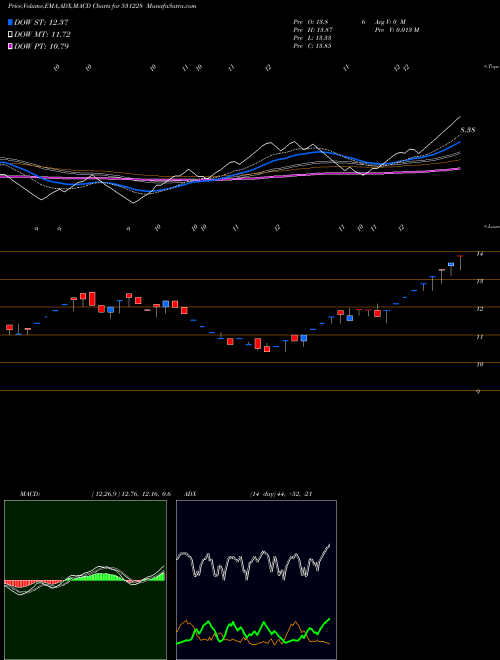500x660 pixels.
Task: Open the ADX indicator chart panel
Action: pos(256,580)
